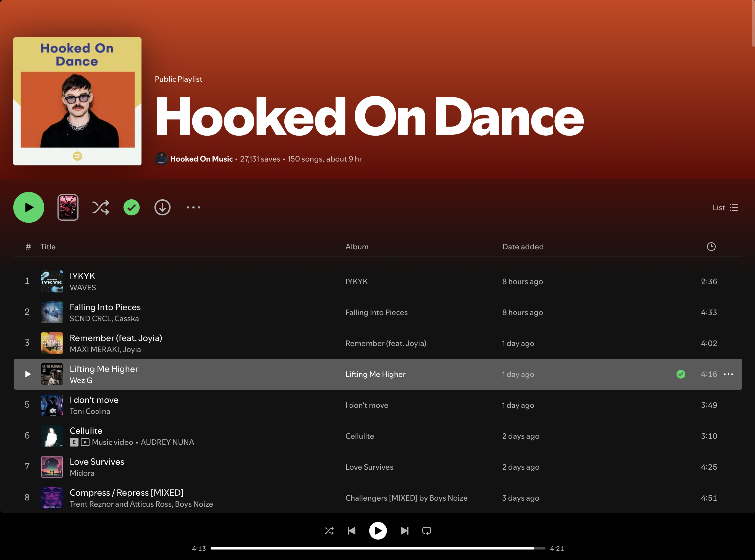
Task: Open the artist WAVES
Action: pos(83,287)
